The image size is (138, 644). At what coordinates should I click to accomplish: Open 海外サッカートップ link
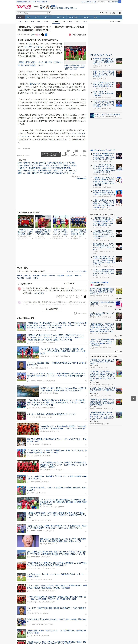(x=73, y=271)
